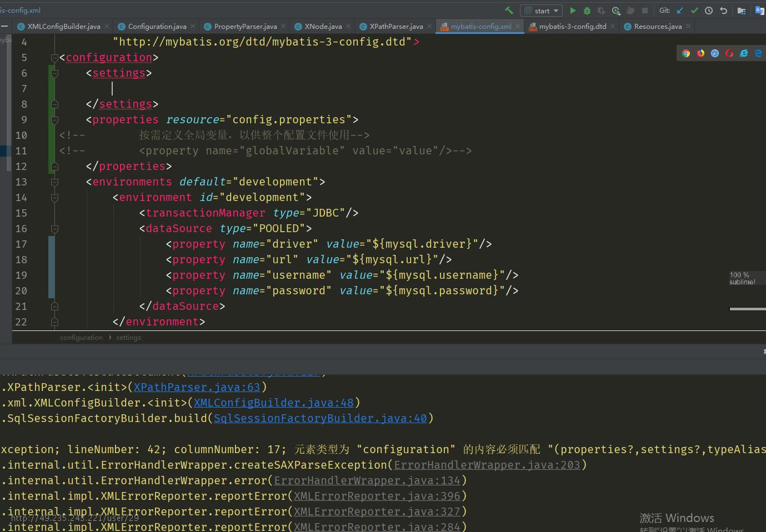
Task: Select the 'settings' breadcrumb
Action: (x=128, y=338)
